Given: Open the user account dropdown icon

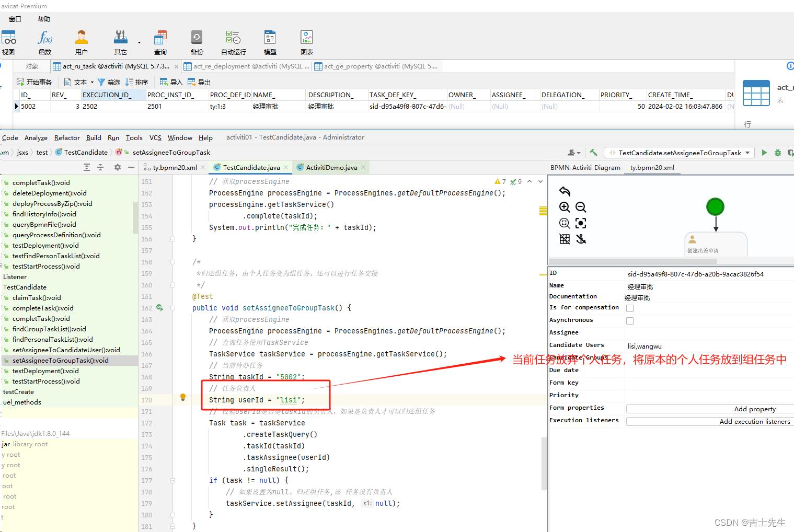Looking at the screenshot, I should click(x=574, y=153).
